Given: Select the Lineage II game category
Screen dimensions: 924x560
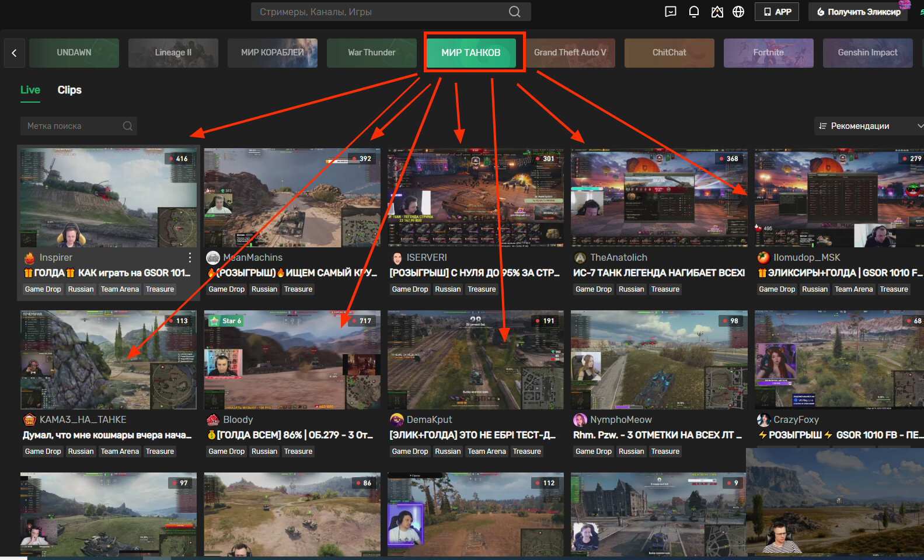Looking at the screenshot, I should (173, 52).
